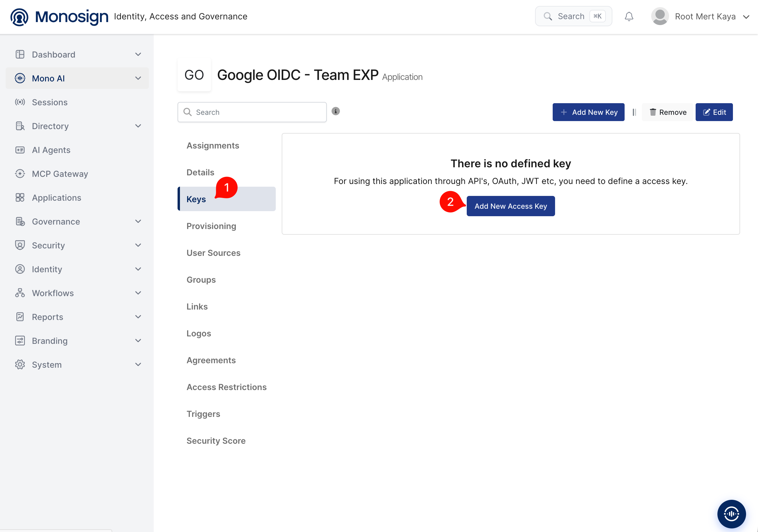Open the global Search box in header
The image size is (758, 532).
pyautogui.click(x=574, y=16)
